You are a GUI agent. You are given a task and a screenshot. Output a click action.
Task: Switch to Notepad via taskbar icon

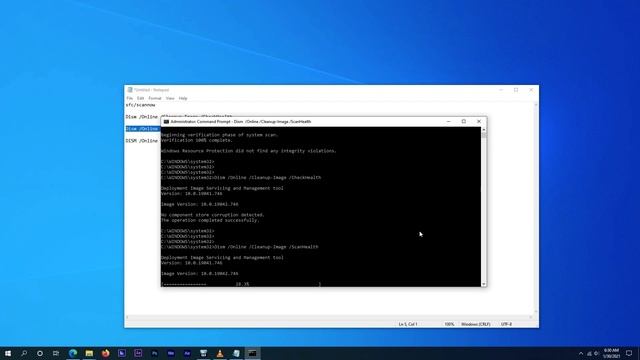pos(236,353)
